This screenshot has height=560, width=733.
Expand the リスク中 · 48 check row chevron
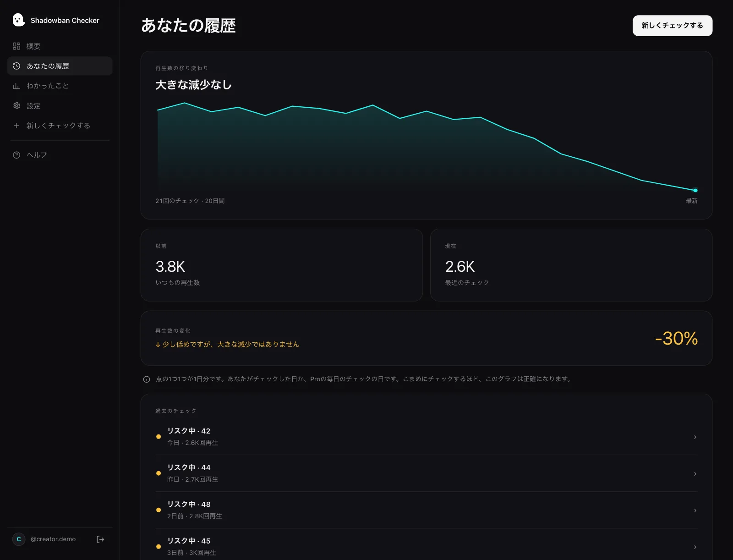[x=695, y=511]
